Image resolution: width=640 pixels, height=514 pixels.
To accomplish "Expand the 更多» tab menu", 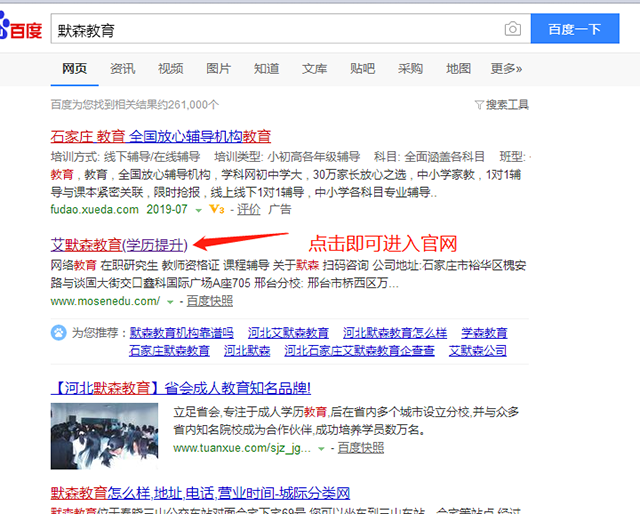I will pyautogui.click(x=506, y=69).
